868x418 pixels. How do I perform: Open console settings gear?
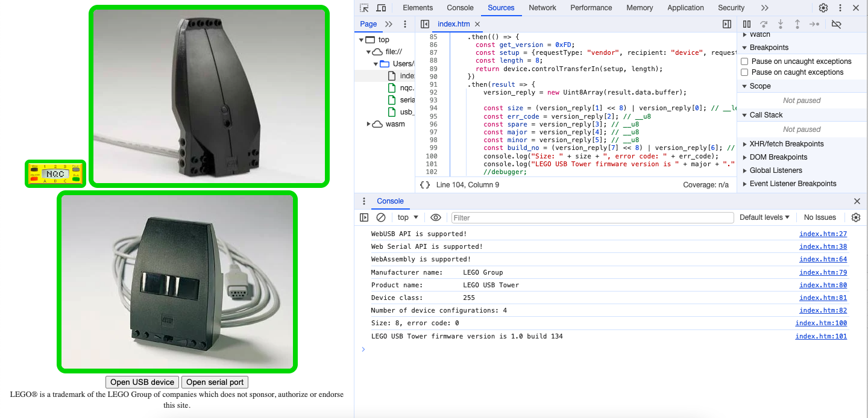coord(856,217)
